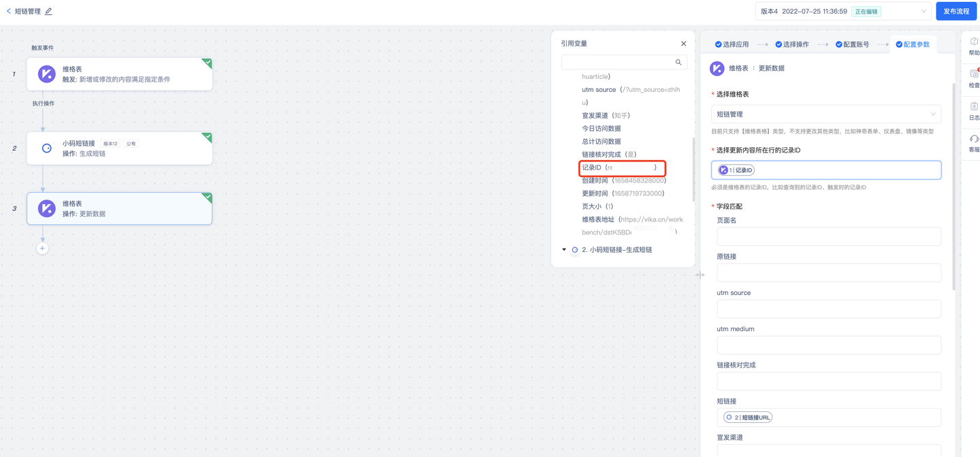This screenshot has width=980, height=457.
Task: Open the 帮助 help sidebar icon
Action: [974, 46]
